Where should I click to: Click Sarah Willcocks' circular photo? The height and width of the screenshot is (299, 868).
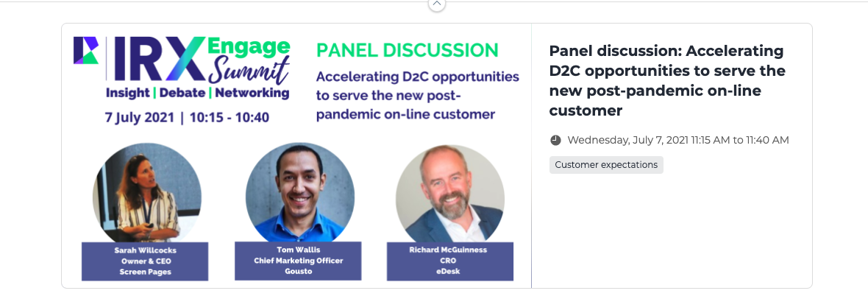click(x=146, y=194)
